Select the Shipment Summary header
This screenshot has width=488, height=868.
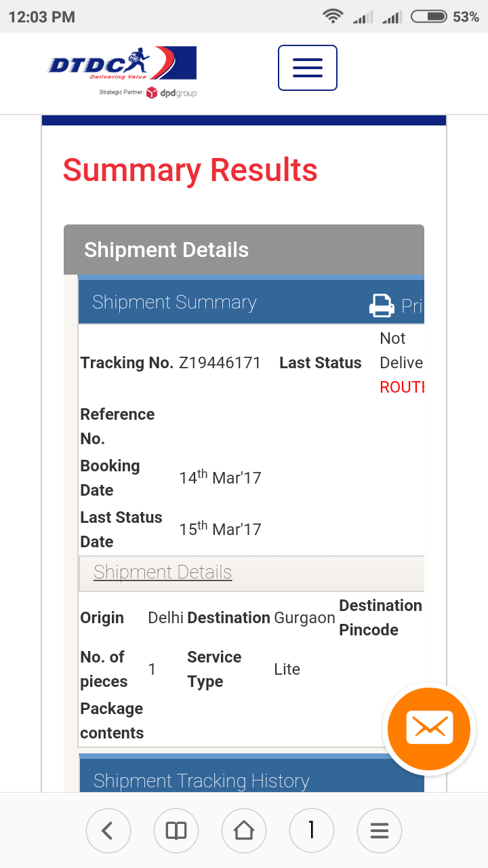(x=174, y=302)
